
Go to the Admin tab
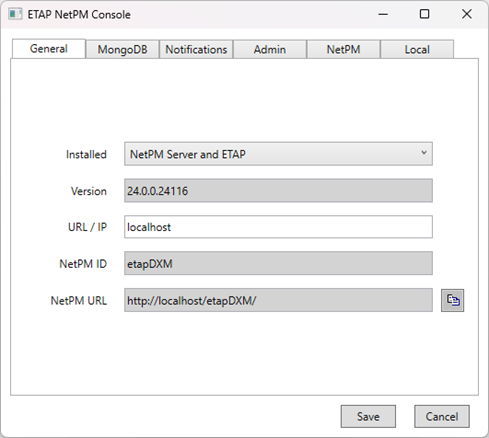pyautogui.click(x=270, y=49)
